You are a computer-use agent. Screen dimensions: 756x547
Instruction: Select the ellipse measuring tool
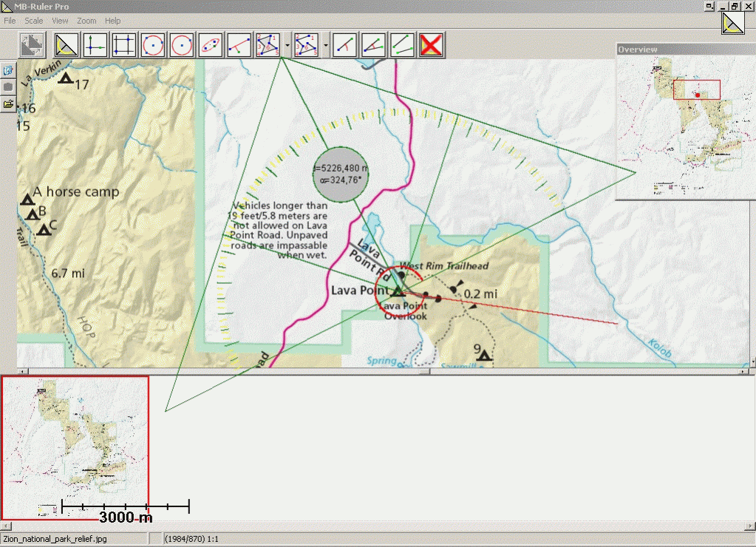(x=211, y=45)
